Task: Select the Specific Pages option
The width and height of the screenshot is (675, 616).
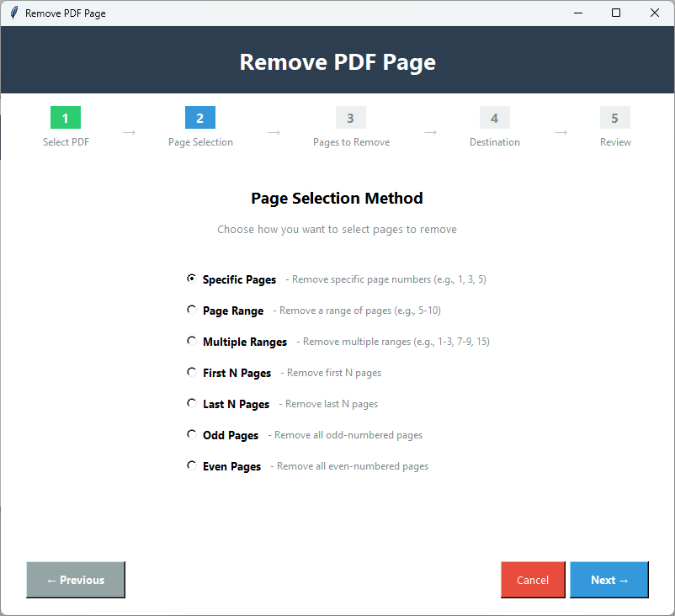Action: click(192, 279)
